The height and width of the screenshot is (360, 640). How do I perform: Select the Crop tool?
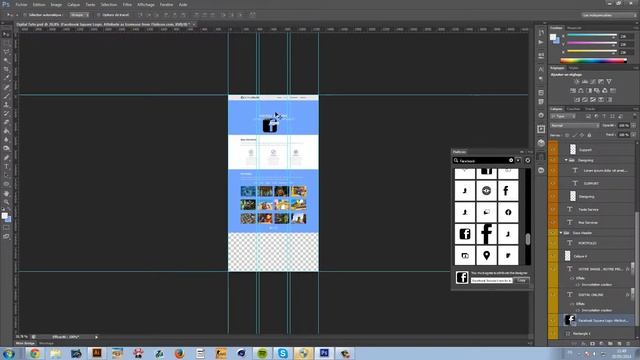[6, 69]
